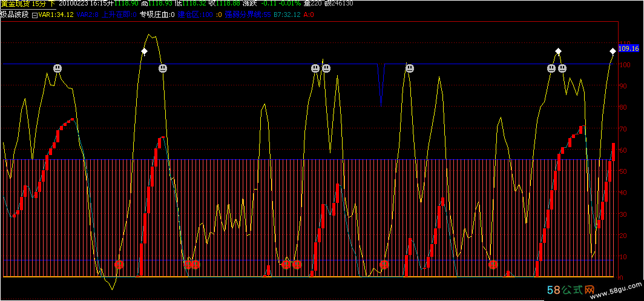The width and height of the screenshot is (644, 301).
Task: Click the VAR2:8 indicator label
Action: [x=89, y=14]
